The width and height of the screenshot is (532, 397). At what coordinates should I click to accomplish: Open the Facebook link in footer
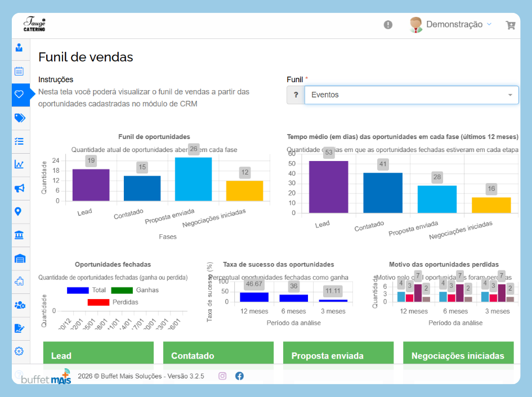(x=239, y=376)
